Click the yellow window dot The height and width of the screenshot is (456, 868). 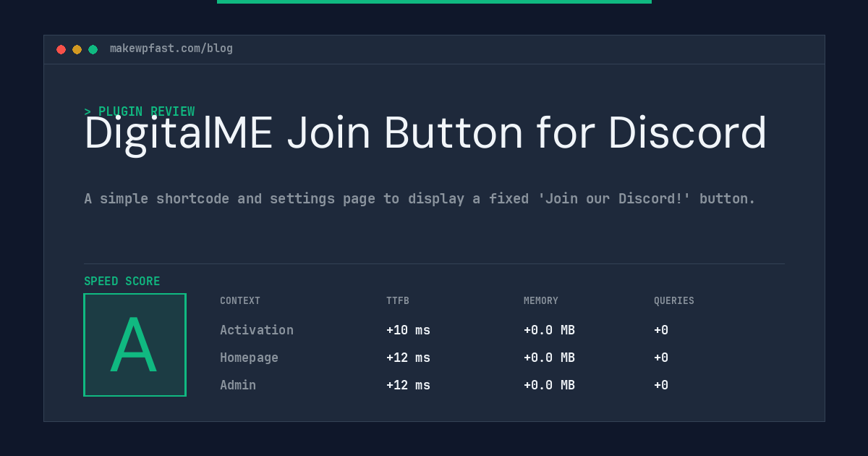point(77,49)
